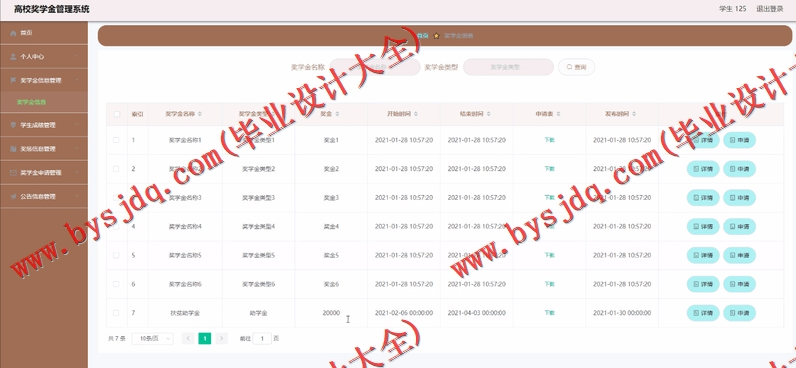Image resolution: width=796 pixels, height=368 pixels.
Task: Check the checkbox for row 6
Action: [x=116, y=284]
